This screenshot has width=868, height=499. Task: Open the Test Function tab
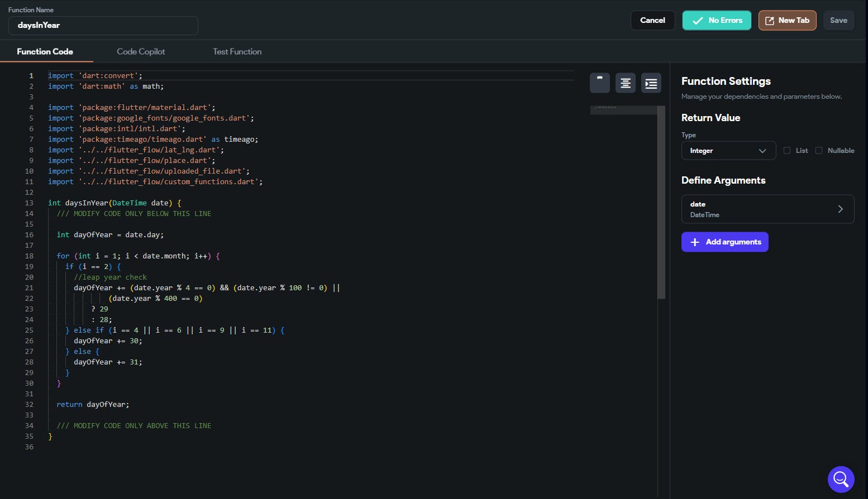point(237,51)
